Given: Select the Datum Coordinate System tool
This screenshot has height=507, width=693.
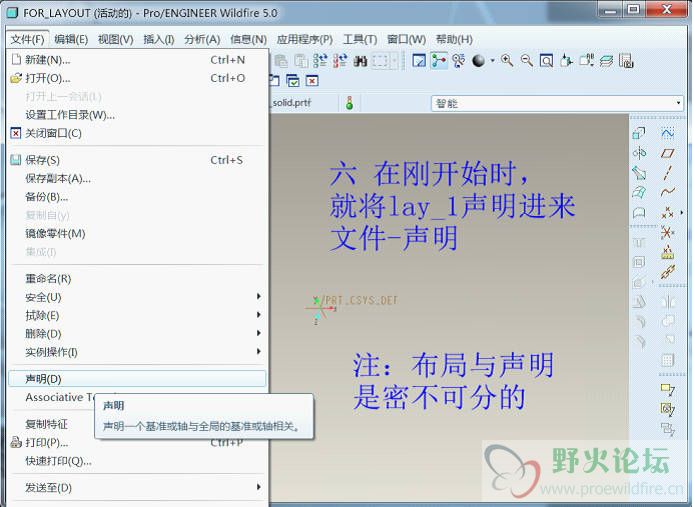Looking at the screenshot, I should coord(667,233).
